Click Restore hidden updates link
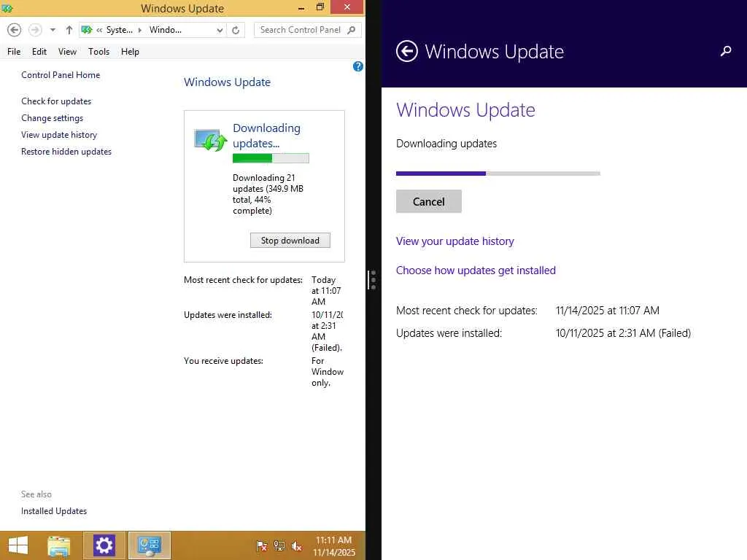Screen dimensions: 747x560 tap(66, 152)
